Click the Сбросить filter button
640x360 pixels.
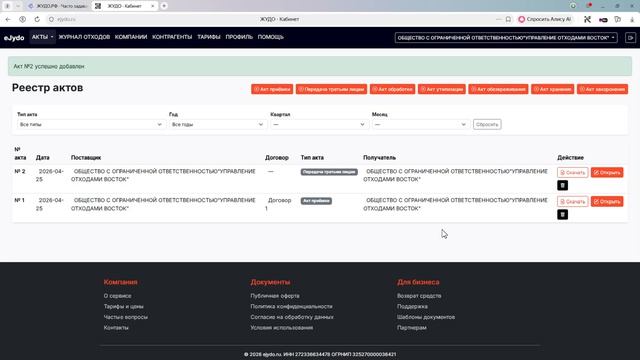coord(487,124)
